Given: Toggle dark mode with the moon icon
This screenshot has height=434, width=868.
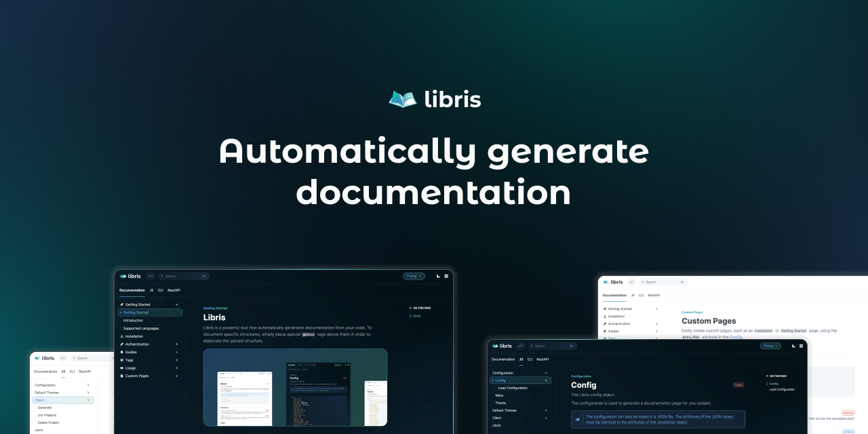Looking at the screenshot, I should point(439,276).
